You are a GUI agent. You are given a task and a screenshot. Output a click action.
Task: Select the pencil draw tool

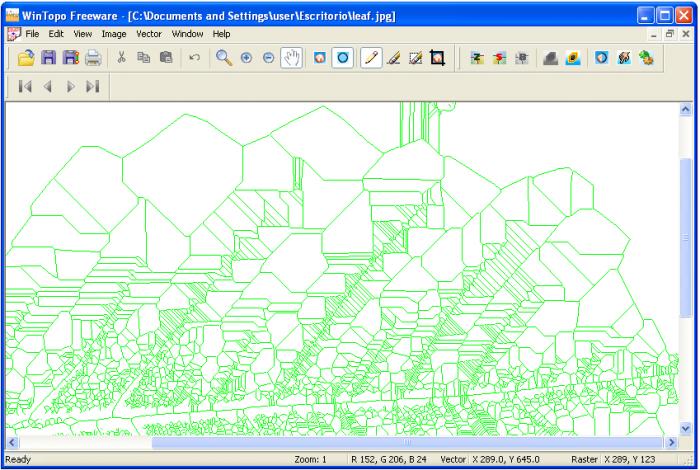[371, 58]
